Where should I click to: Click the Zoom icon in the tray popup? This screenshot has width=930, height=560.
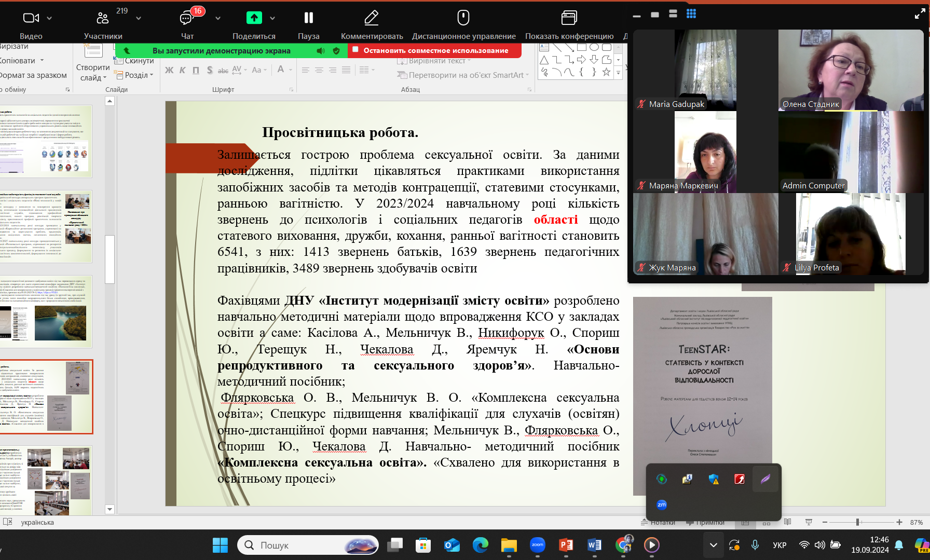(662, 504)
